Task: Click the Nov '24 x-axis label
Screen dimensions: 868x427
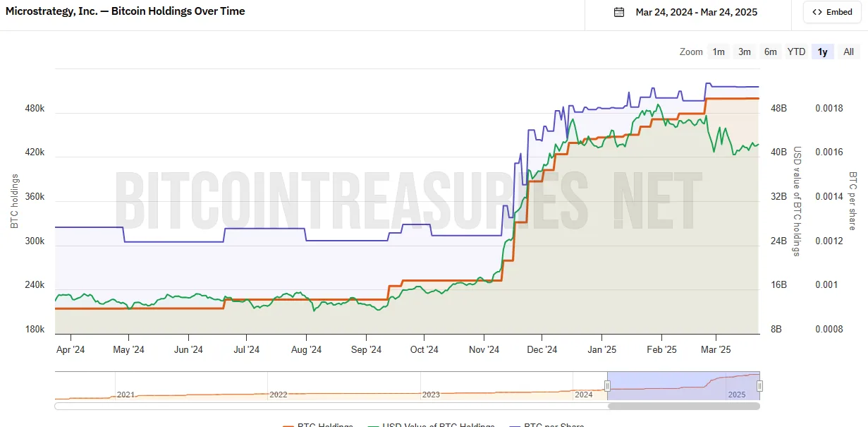Action: point(484,349)
